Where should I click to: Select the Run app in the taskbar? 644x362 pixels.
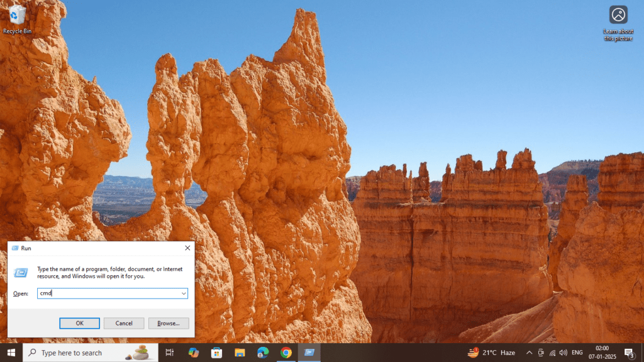pos(309,353)
